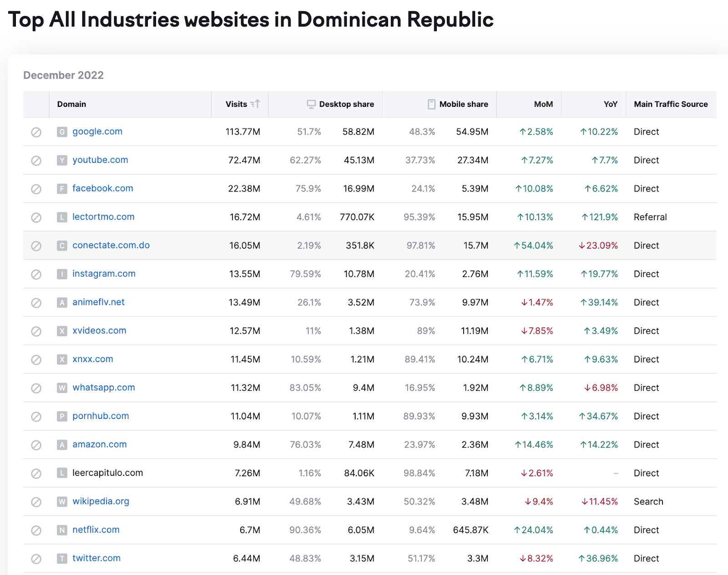Click the F favicon for facebook.com
This screenshot has height=575, width=728.
coord(62,189)
